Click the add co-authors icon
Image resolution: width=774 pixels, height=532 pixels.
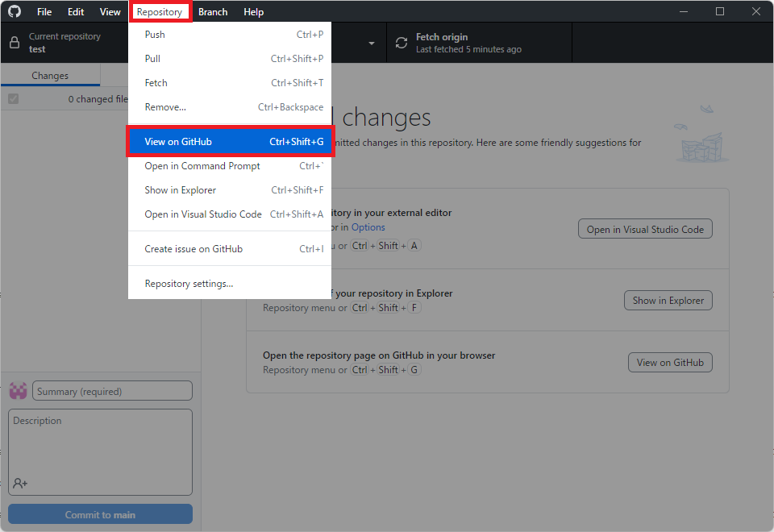click(x=20, y=483)
